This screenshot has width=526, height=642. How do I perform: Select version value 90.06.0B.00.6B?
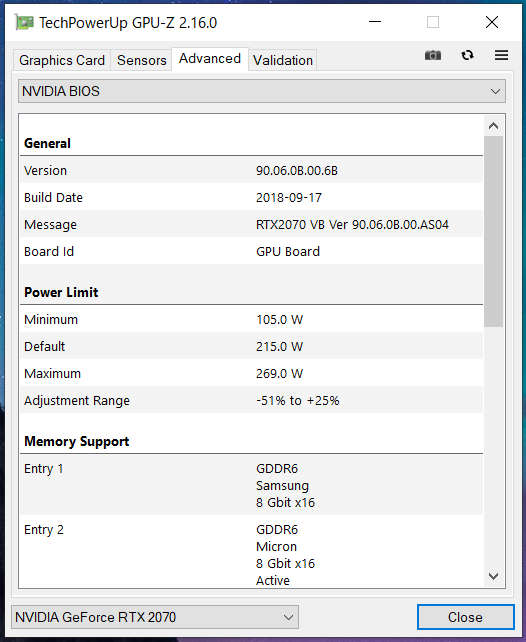(x=297, y=171)
